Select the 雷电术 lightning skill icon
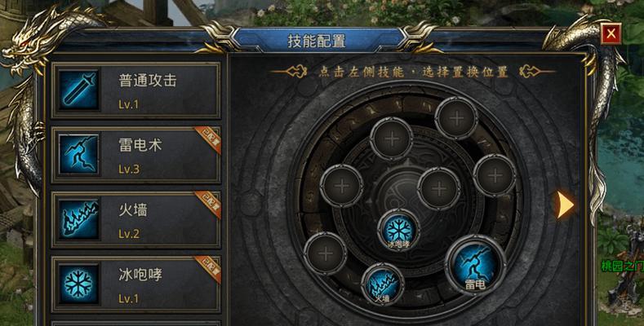This screenshot has height=326, width=644. (x=78, y=154)
